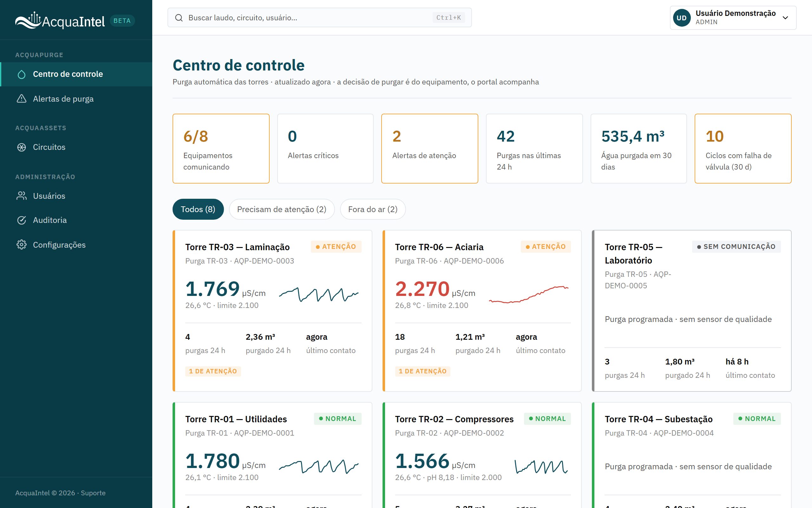This screenshot has height=508, width=812.
Task: Open the user menu chevron
Action: coord(785,18)
